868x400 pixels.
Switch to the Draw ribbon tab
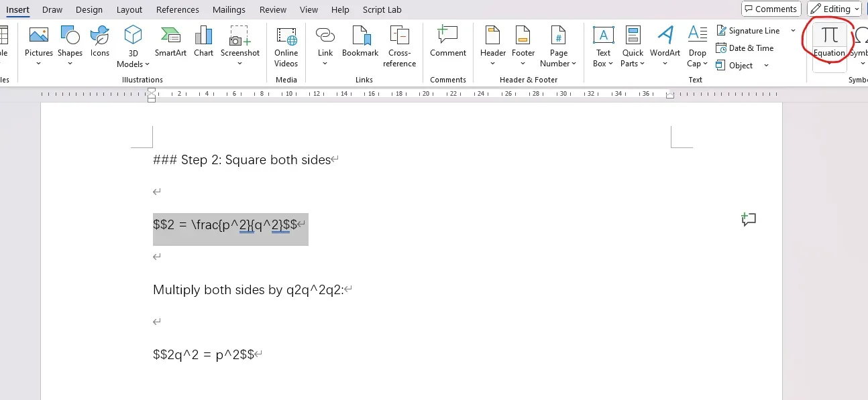click(52, 9)
